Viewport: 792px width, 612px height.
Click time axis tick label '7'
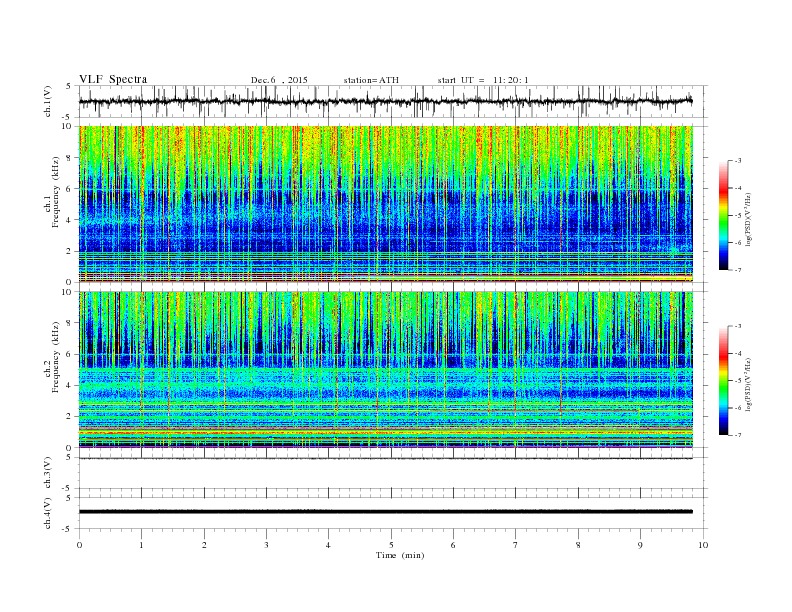[516, 545]
